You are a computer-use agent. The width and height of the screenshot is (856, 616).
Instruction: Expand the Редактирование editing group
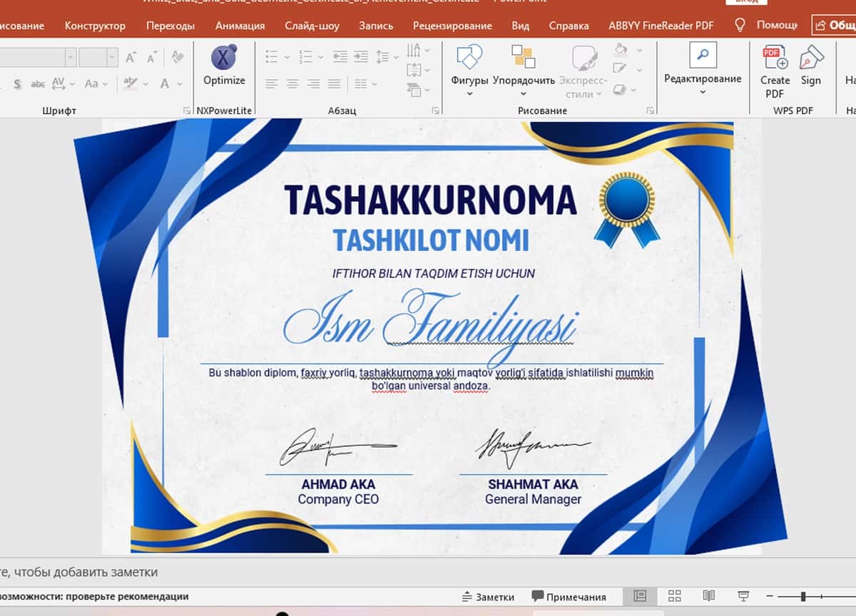(x=703, y=69)
